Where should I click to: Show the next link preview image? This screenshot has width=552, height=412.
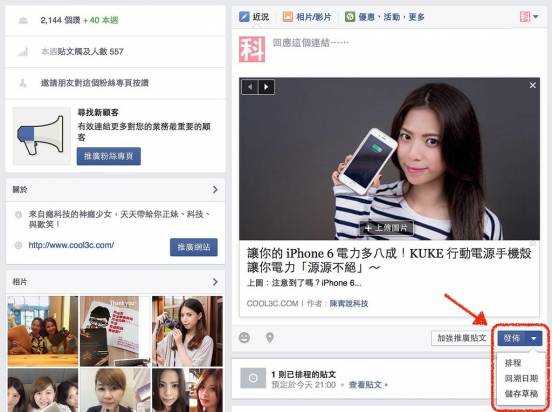click(266, 87)
